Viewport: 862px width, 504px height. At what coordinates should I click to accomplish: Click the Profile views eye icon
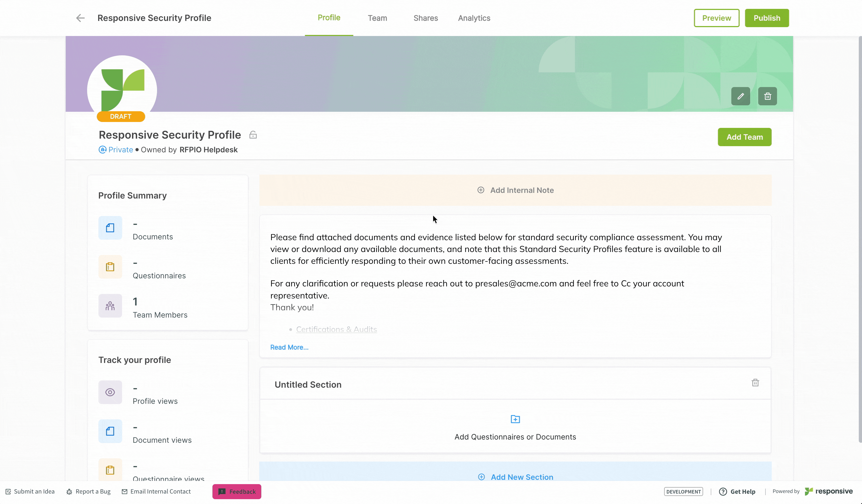click(x=110, y=392)
